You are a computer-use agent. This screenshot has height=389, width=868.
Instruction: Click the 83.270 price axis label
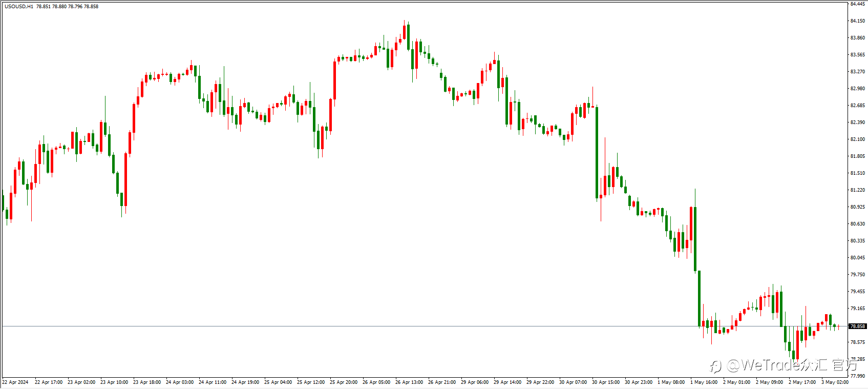pos(858,72)
